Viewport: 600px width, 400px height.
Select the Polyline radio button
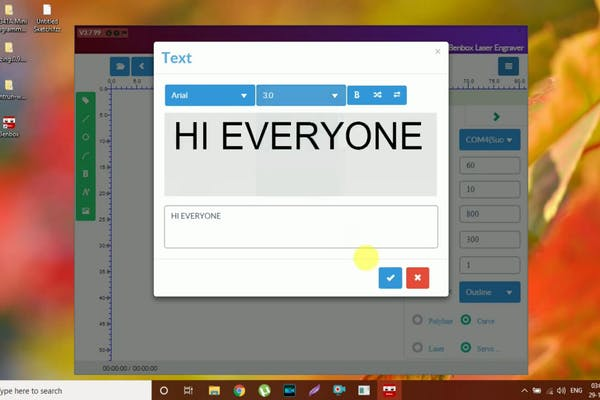coord(417,320)
